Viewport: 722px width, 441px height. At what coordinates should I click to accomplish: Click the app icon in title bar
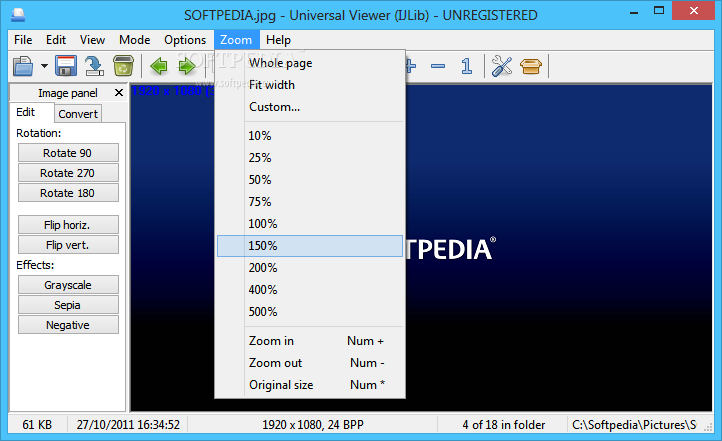pyautogui.click(x=18, y=15)
